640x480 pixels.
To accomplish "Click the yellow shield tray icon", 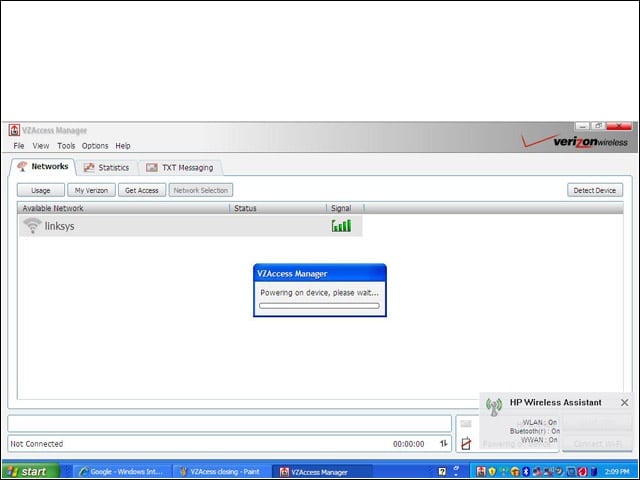I will pyautogui.click(x=492, y=471).
